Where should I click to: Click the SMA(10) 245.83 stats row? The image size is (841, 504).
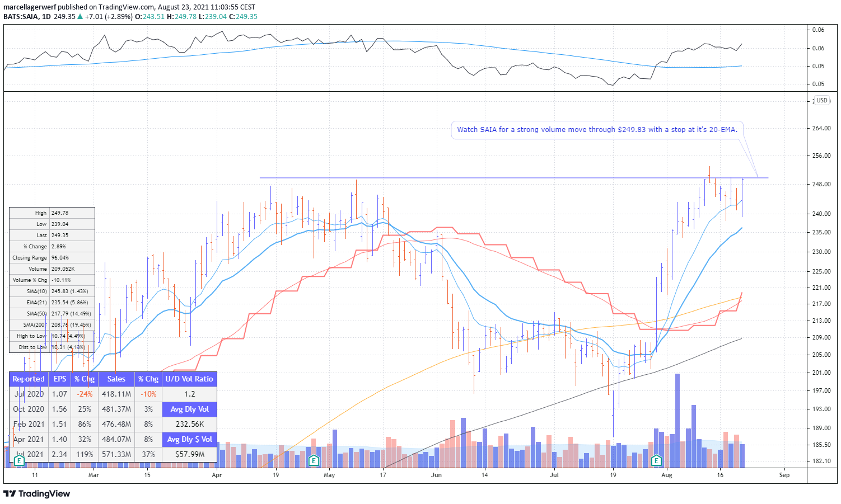[x=52, y=291]
